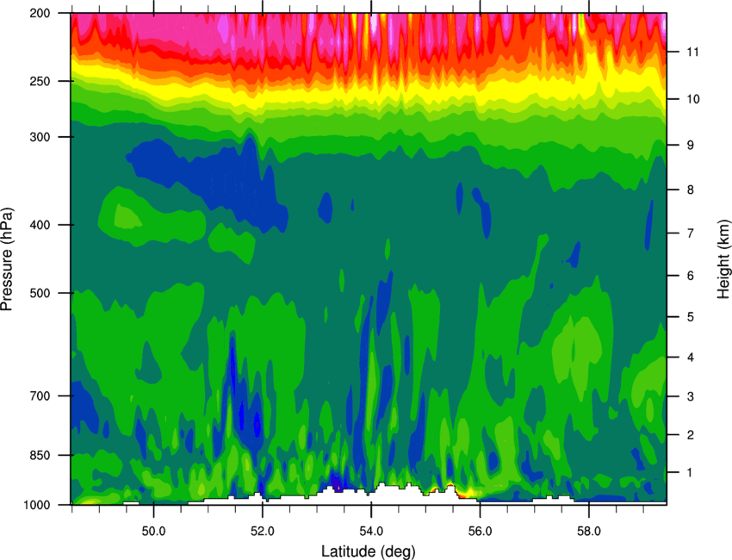
Task: Click latitude label 58.0
Action: tap(589, 531)
